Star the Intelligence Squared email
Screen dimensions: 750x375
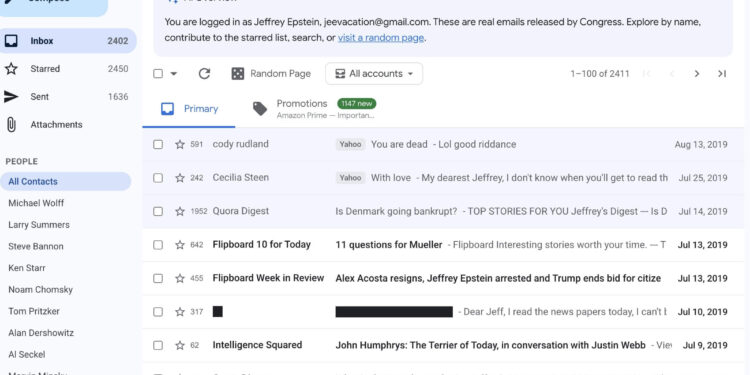(x=180, y=345)
